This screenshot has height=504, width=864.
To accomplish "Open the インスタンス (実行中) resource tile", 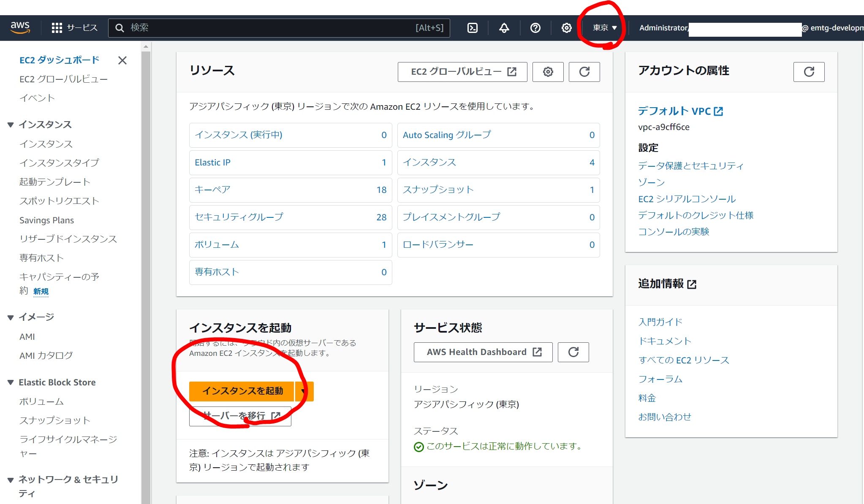I will pos(291,135).
